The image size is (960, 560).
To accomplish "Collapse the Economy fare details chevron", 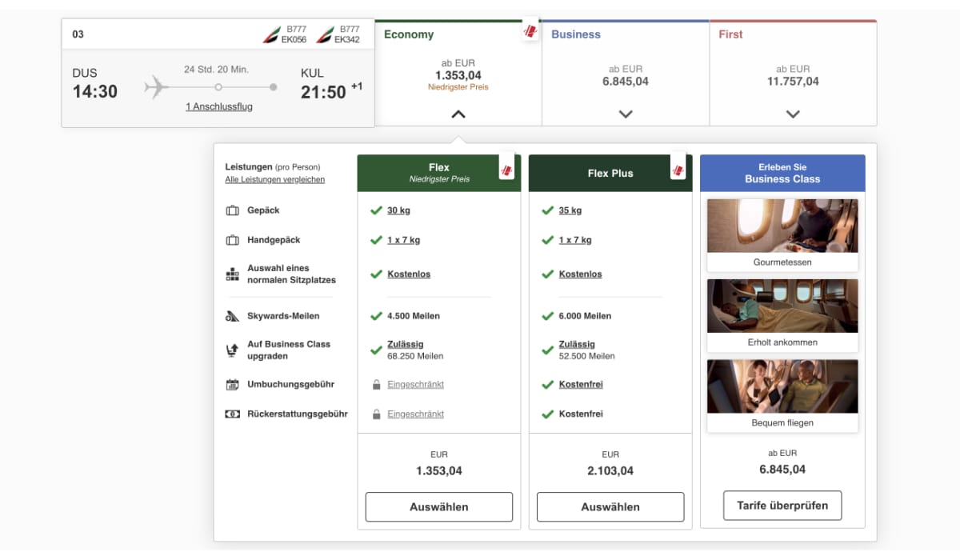I will [x=458, y=114].
